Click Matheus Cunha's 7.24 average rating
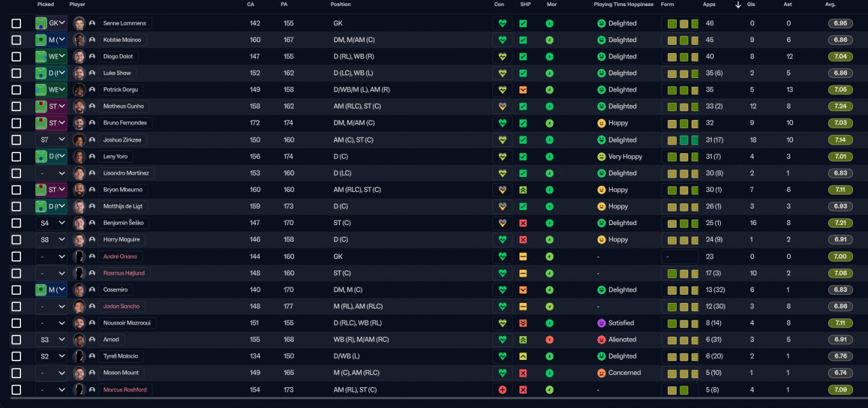 pos(840,106)
